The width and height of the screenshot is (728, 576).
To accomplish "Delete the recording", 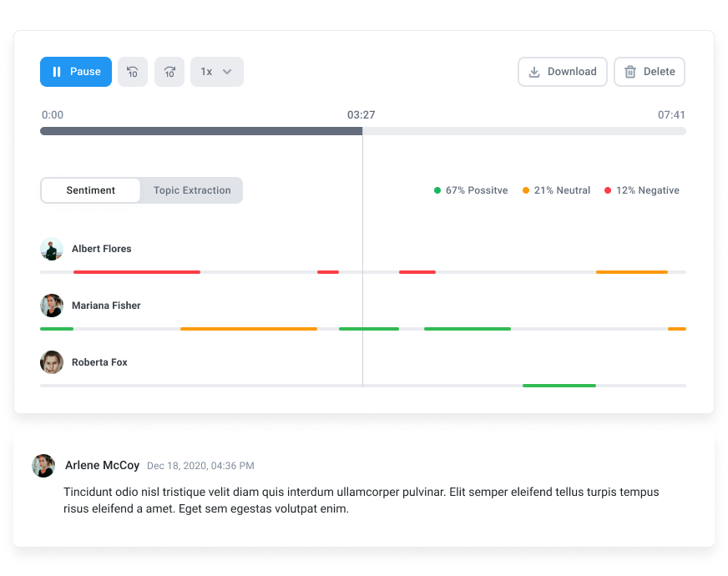I will (650, 72).
